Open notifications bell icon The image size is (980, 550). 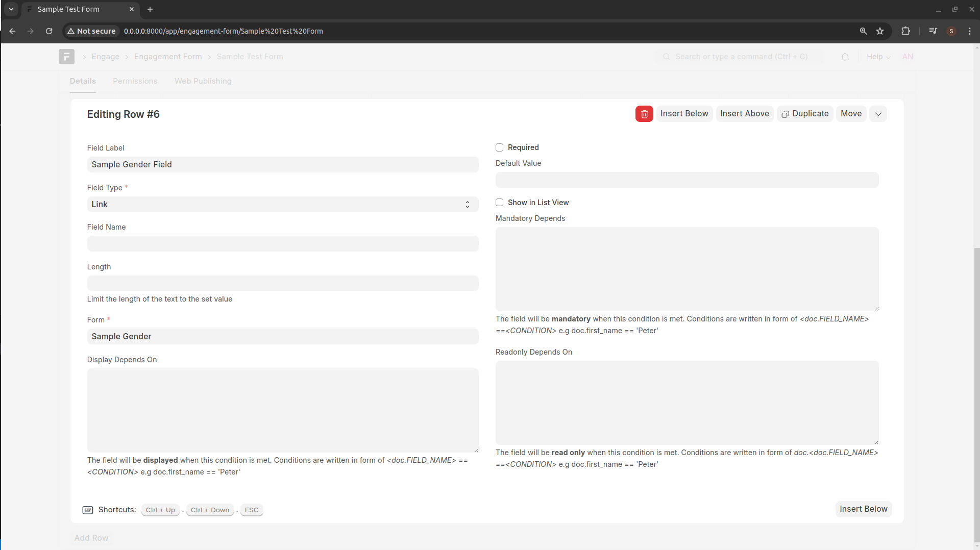(x=845, y=57)
